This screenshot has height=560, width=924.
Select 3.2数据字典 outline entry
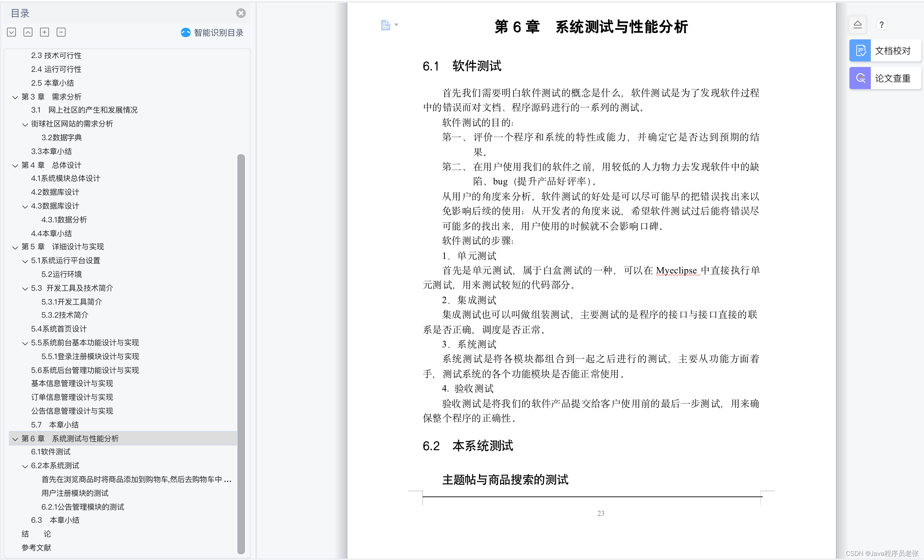(61, 137)
